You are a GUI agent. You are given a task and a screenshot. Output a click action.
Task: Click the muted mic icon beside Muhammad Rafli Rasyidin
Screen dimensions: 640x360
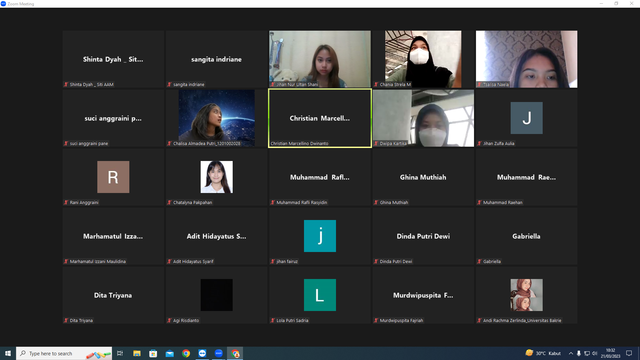click(272, 202)
